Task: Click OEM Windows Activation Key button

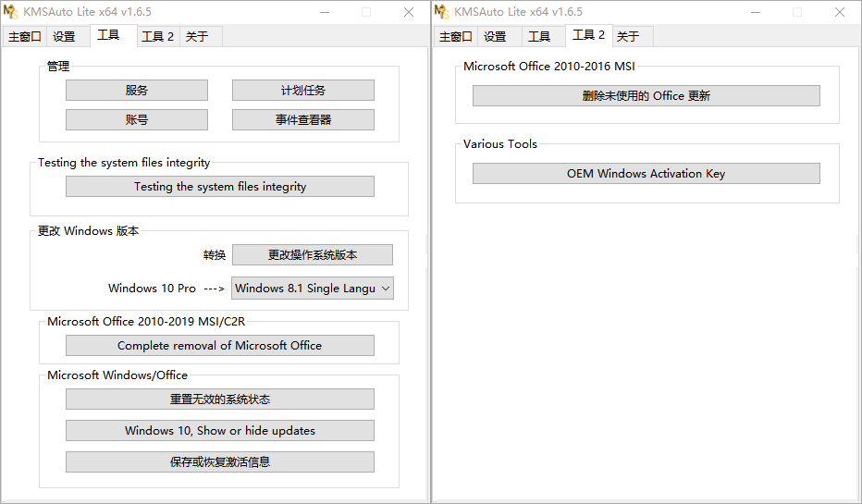Action: tap(646, 174)
